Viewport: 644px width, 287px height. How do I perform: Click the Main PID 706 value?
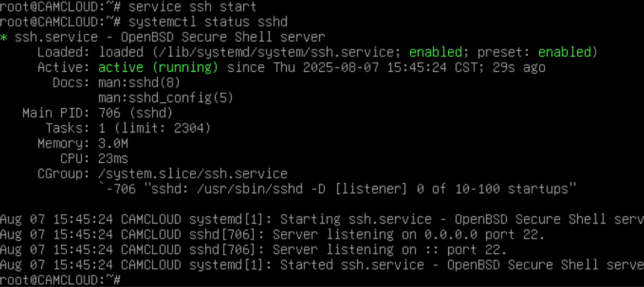coord(135,113)
